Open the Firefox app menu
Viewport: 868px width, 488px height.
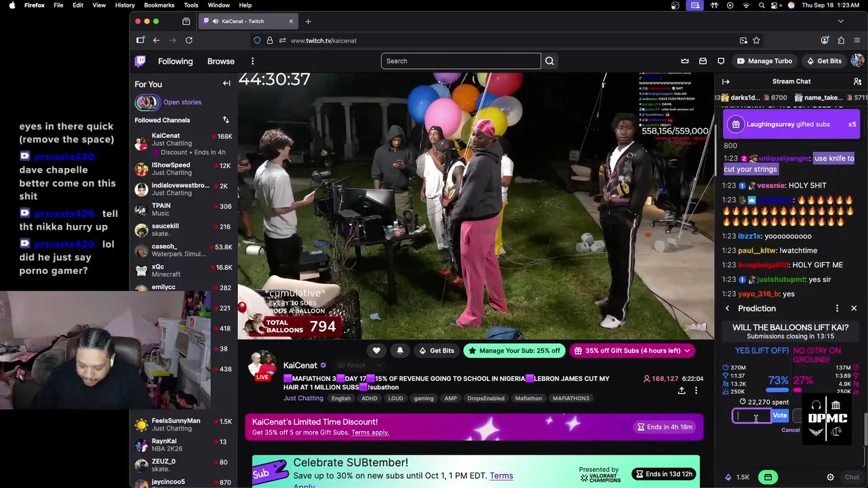tap(34, 5)
